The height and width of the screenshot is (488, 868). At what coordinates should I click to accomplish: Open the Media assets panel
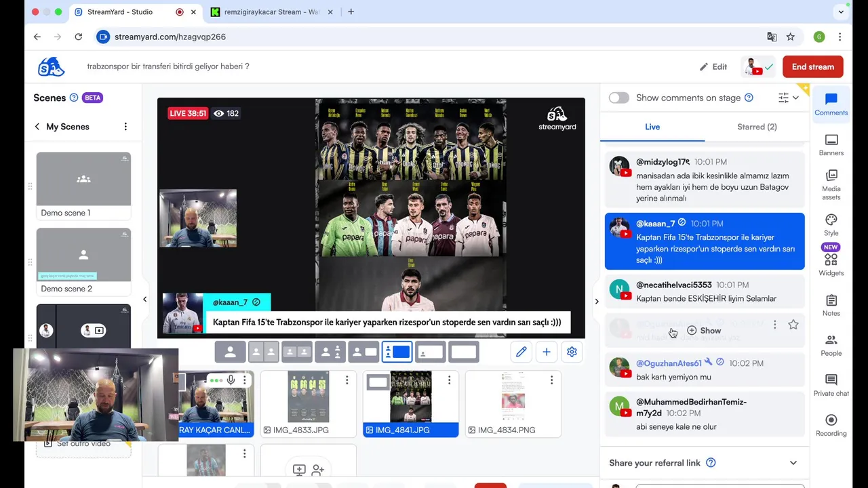click(831, 184)
